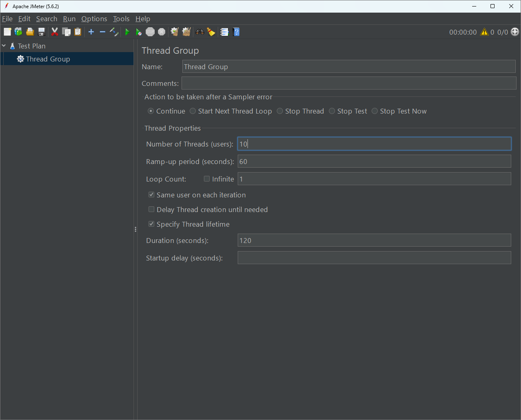Start the test with green play icon
521x420 pixels.
pos(127,32)
